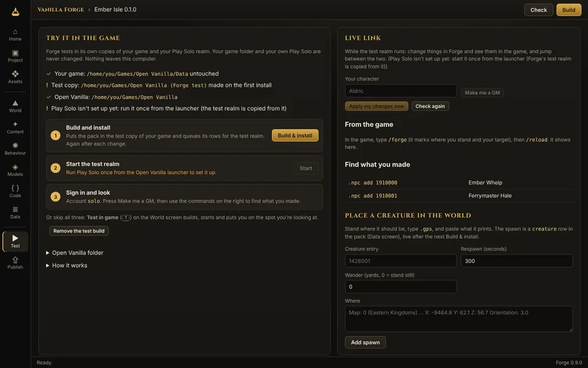Click the Play Solo isn't set up warning

(x=169, y=109)
